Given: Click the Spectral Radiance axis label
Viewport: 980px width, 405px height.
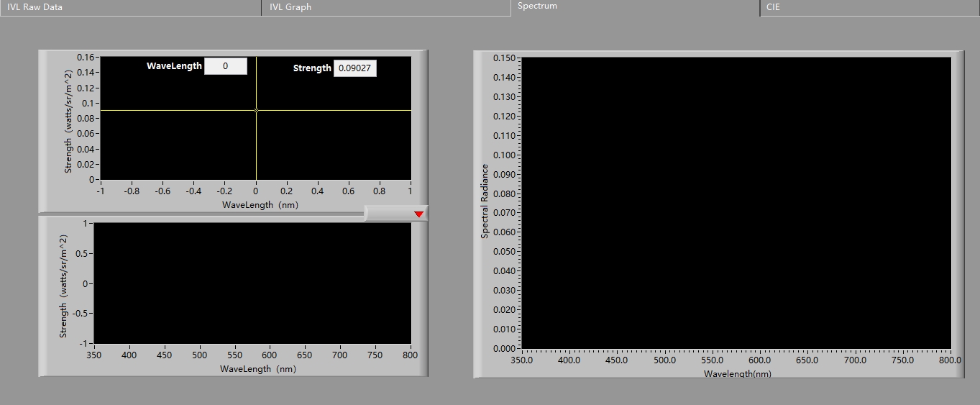Looking at the screenshot, I should point(485,201).
